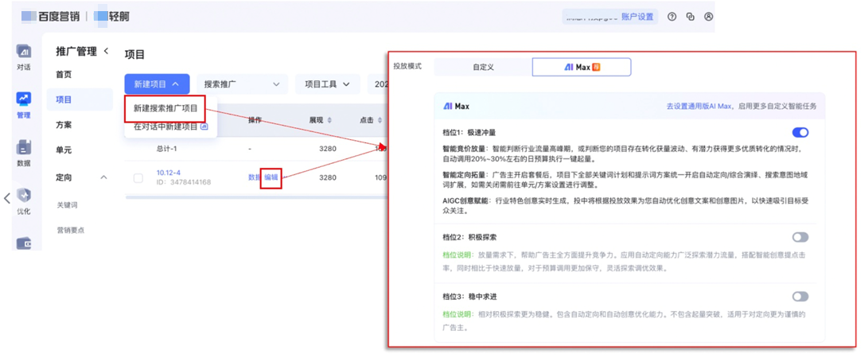Open 单元 in 推广管理 menu
The width and height of the screenshot is (868, 358).
coord(64,150)
